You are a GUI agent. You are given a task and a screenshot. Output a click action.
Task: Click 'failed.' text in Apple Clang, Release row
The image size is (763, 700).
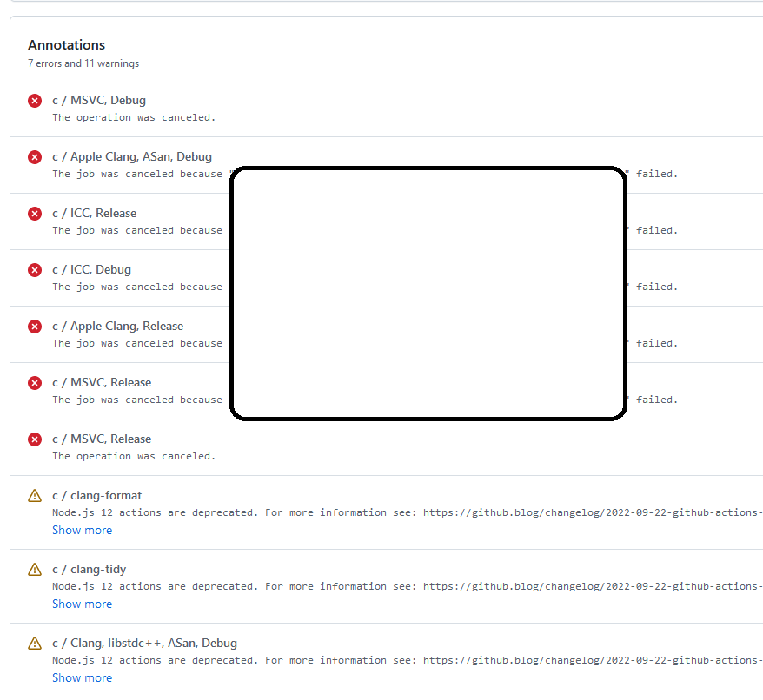[x=657, y=343]
